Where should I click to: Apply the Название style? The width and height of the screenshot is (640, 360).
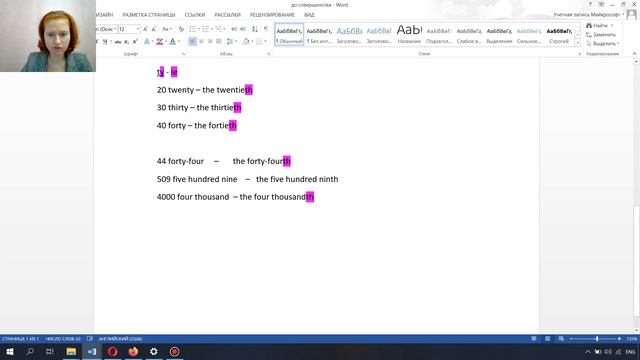409,35
